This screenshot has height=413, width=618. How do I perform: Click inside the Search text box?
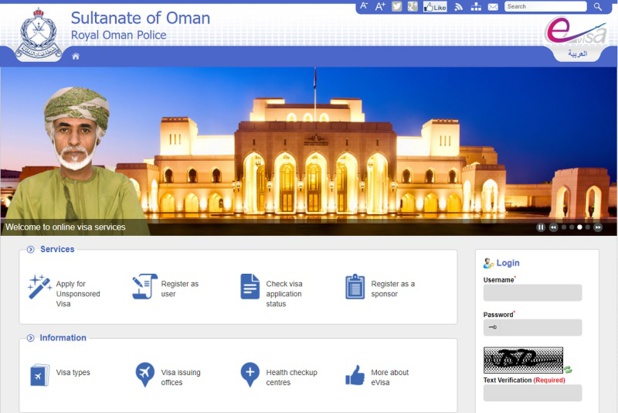pyautogui.click(x=545, y=7)
